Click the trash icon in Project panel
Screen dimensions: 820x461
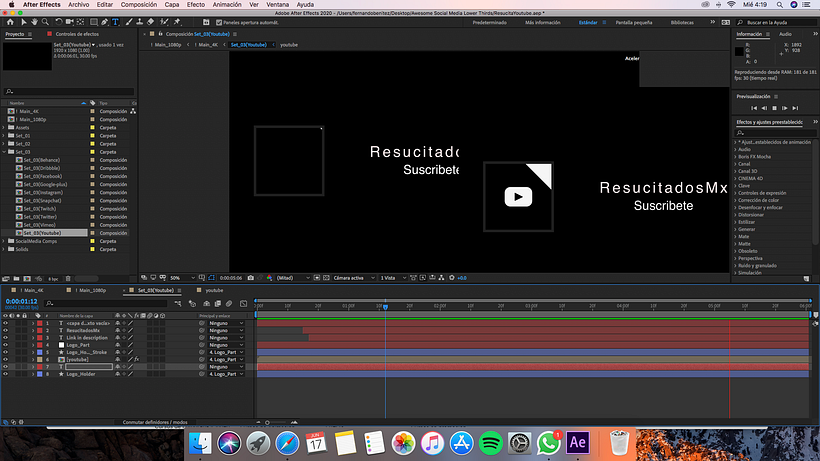click(x=68, y=279)
